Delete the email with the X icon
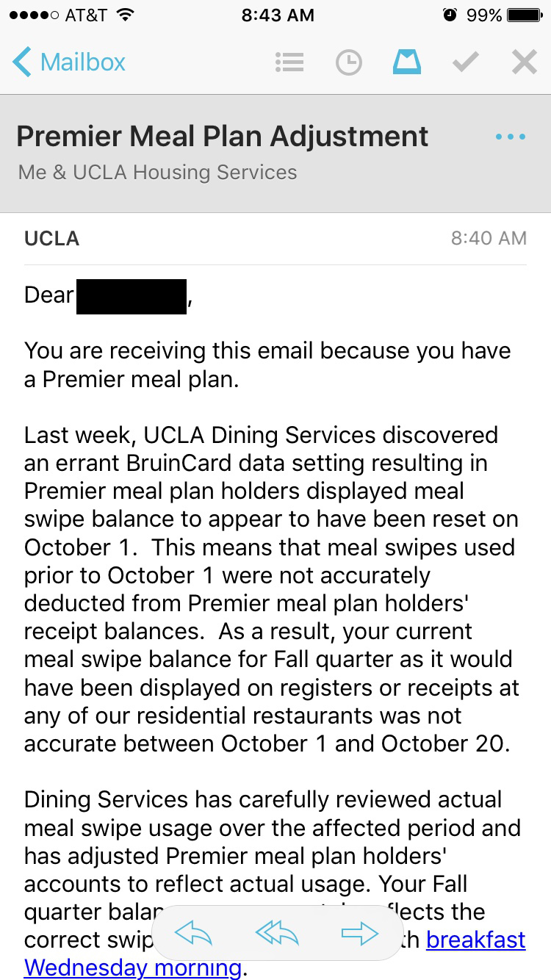551x980 pixels. pos(524,62)
